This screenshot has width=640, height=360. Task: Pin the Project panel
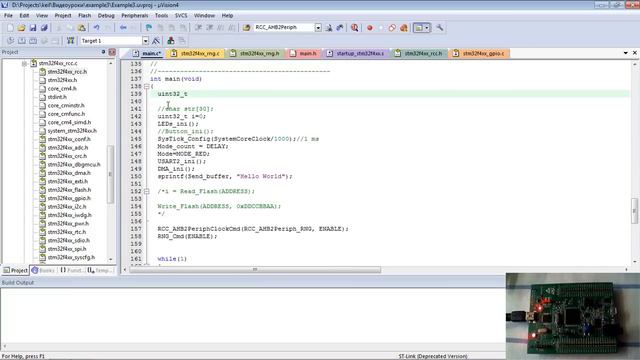[x=103, y=52]
